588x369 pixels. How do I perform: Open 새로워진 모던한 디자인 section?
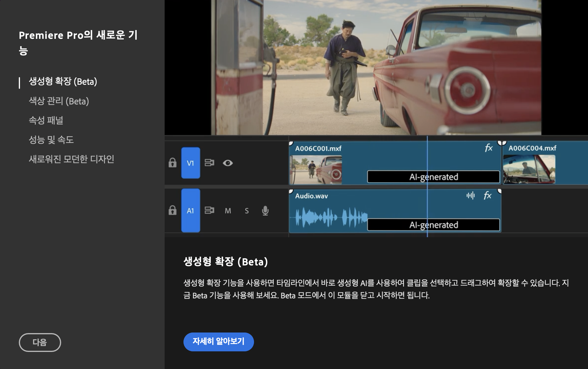click(71, 159)
